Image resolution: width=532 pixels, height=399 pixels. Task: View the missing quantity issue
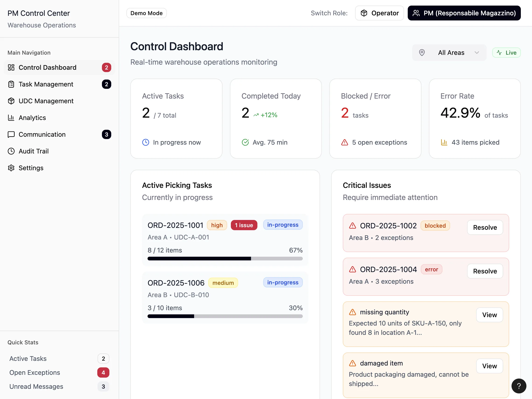[489, 315]
